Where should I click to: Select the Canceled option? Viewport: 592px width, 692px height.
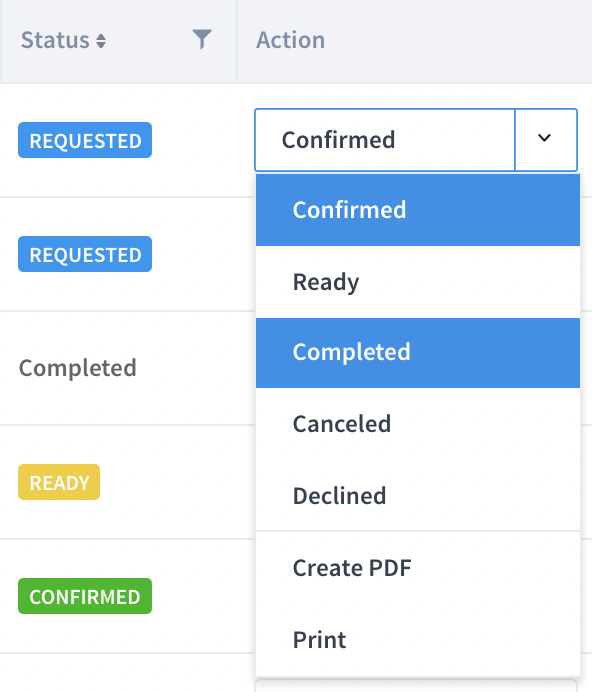tap(418, 424)
